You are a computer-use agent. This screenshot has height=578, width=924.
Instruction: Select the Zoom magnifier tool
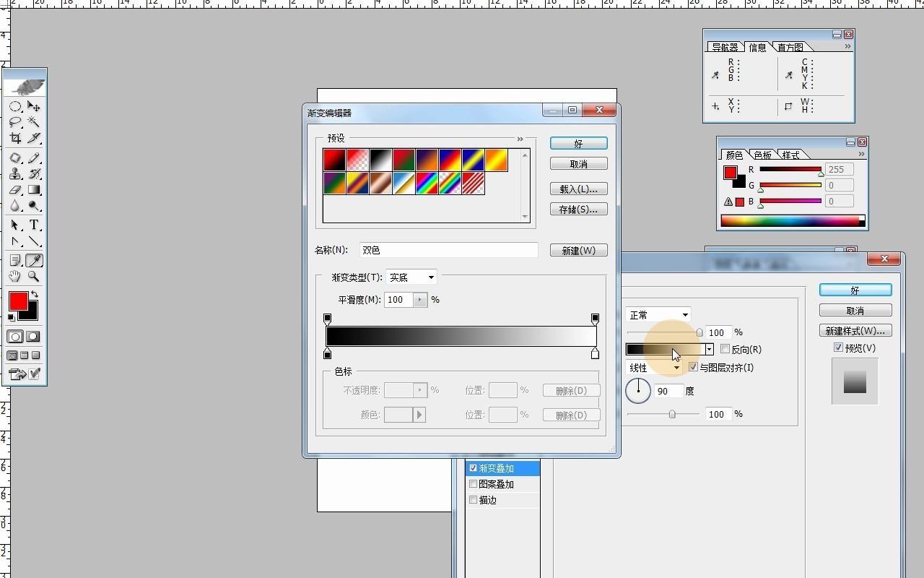(34, 277)
